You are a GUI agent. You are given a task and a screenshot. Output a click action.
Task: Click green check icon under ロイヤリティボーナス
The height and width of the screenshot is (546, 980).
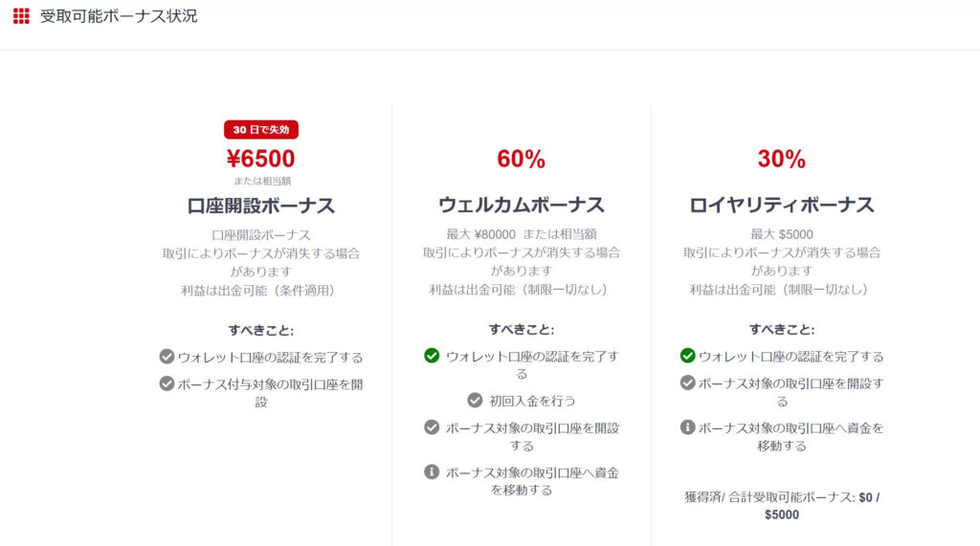click(687, 356)
